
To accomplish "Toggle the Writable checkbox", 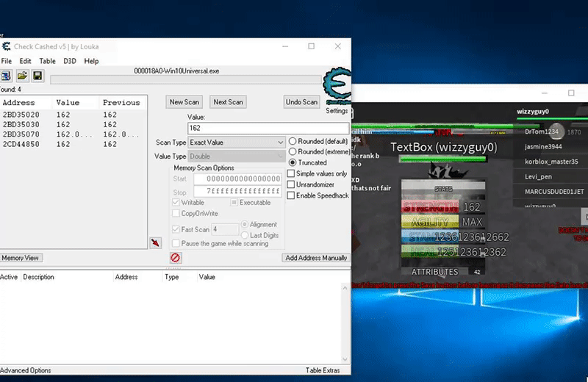I will 176,203.
